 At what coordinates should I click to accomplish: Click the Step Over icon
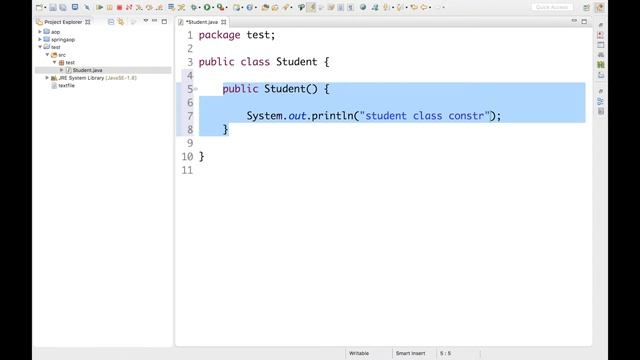point(149,7)
